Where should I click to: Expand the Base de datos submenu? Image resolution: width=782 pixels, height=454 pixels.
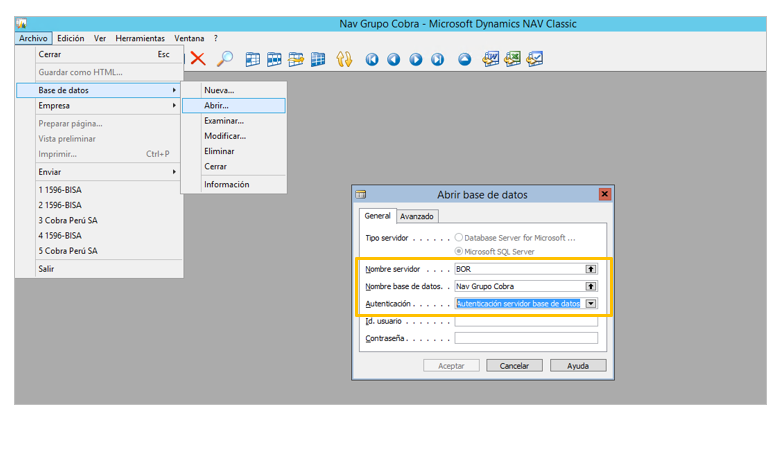tap(99, 90)
